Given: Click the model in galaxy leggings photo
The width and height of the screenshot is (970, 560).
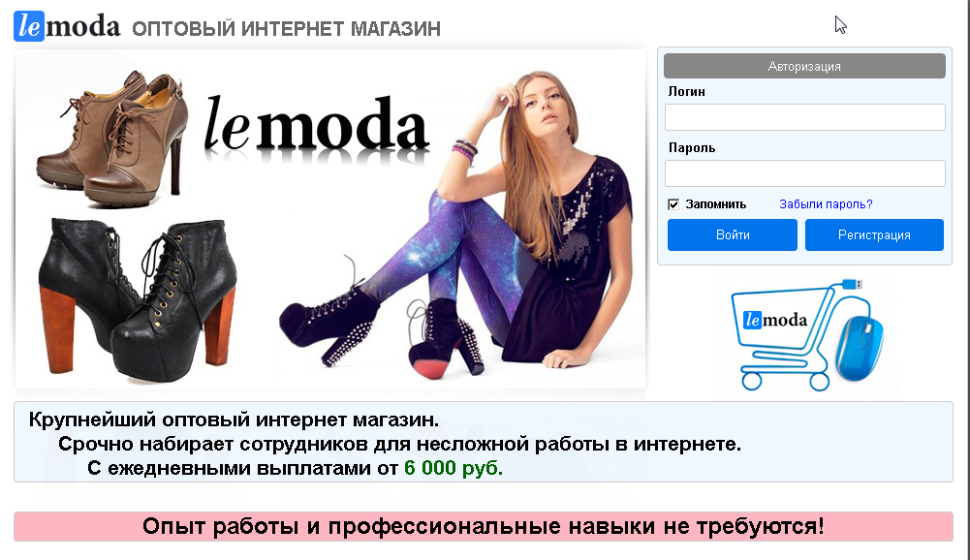Looking at the screenshot, I should (x=456, y=224).
